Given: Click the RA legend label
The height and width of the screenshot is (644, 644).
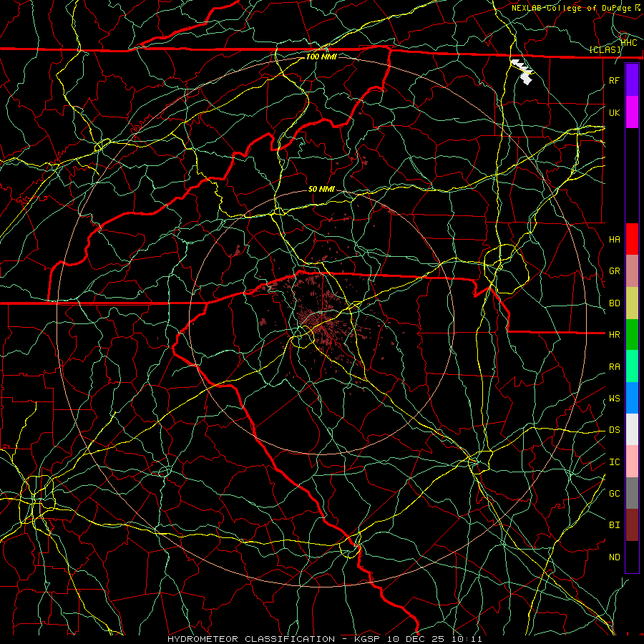Looking at the screenshot, I should [614, 367].
